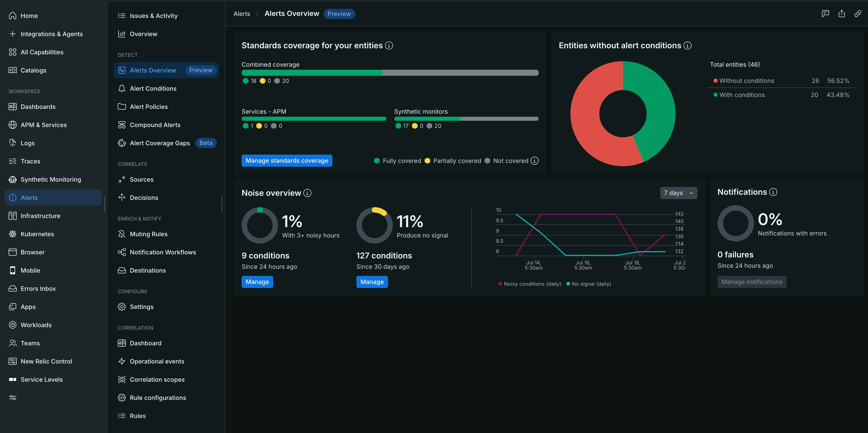
Task: Click the plus icon for Integrations & Agents
Action: click(12, 34)
